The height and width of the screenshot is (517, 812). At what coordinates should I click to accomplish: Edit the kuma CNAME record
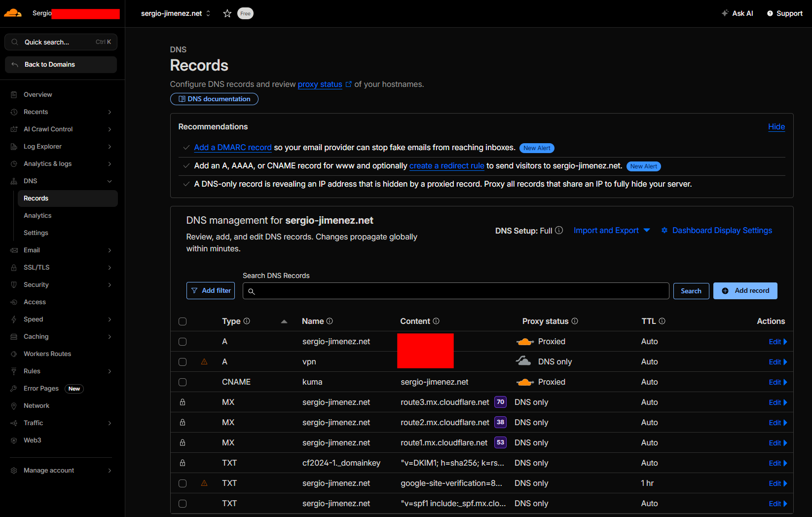pos(778,382)
